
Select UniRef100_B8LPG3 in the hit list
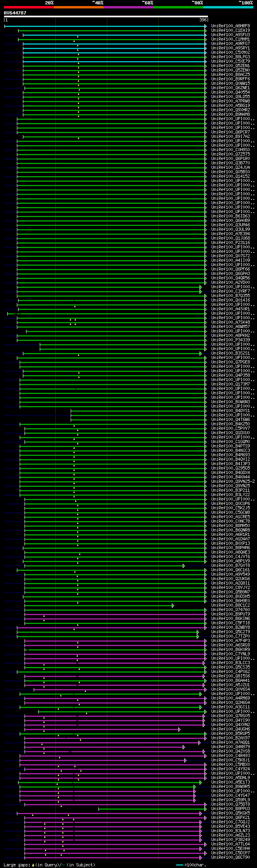tap(230, 57)
